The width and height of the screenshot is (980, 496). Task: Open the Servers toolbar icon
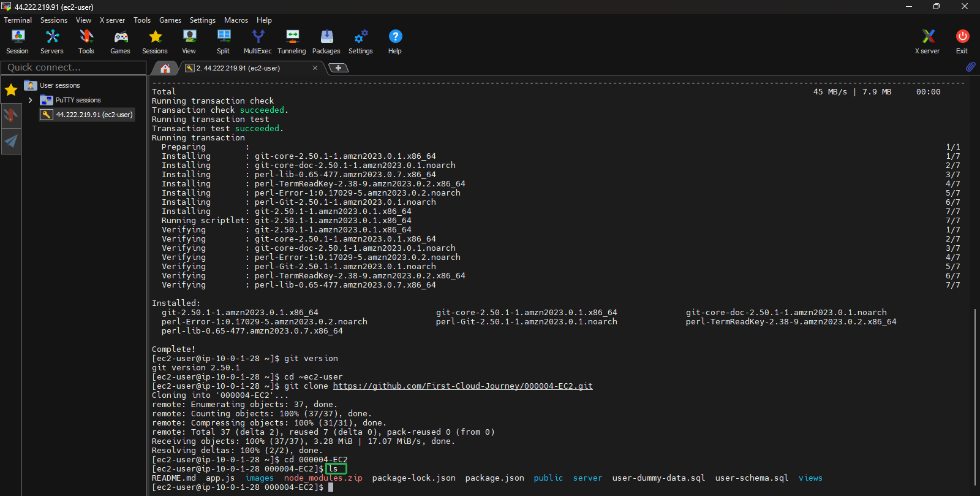coord(52,42)
